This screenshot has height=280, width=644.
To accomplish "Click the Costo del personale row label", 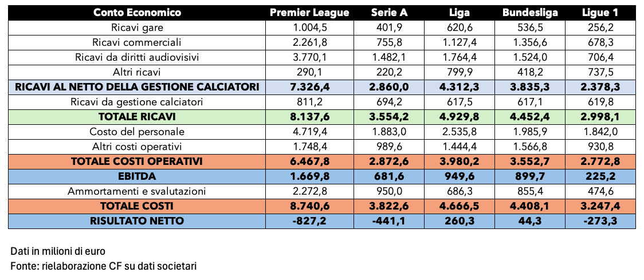I will [137, 132].
